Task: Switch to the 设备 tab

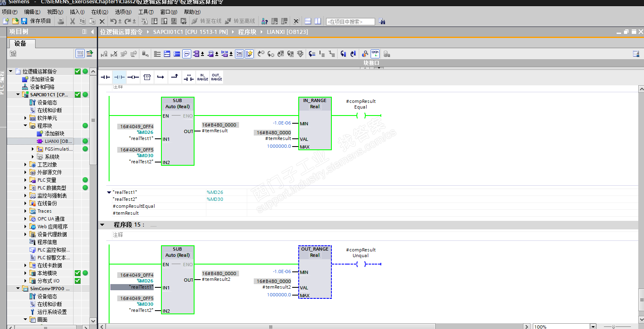Action: (x=20, y=44)
